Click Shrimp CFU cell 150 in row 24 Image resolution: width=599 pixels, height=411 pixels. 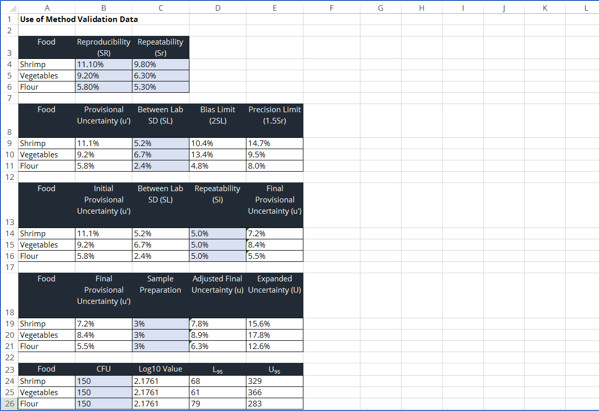coord(104,381)
